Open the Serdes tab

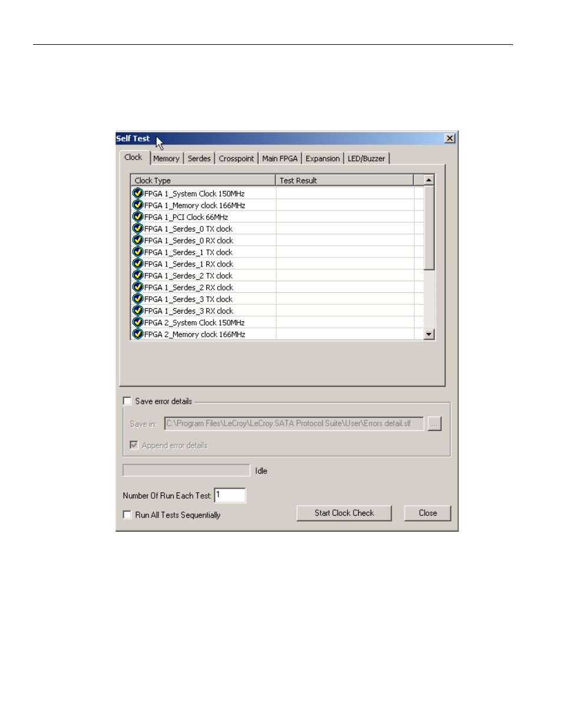pyautogui.click(x=199, y=159)
